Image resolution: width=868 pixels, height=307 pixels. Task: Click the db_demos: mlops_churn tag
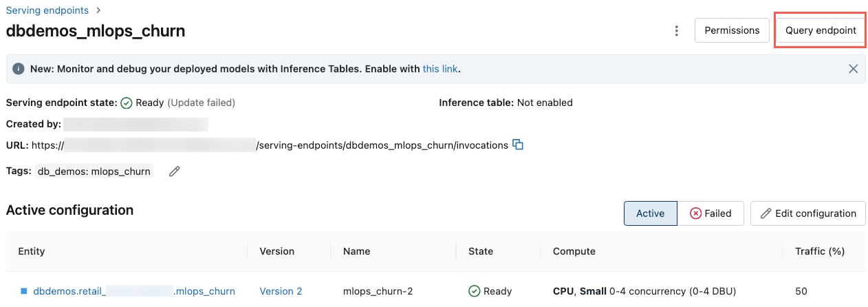(x=94, y=171)
